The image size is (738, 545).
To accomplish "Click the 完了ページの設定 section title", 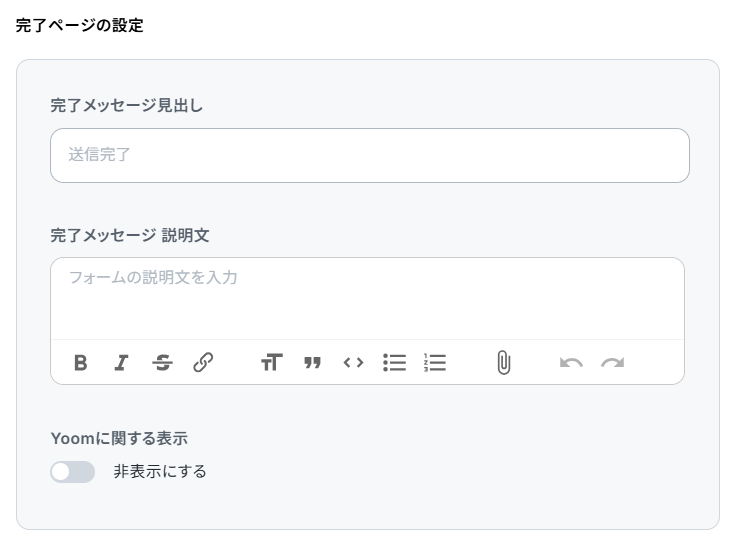I will point(80,25).
